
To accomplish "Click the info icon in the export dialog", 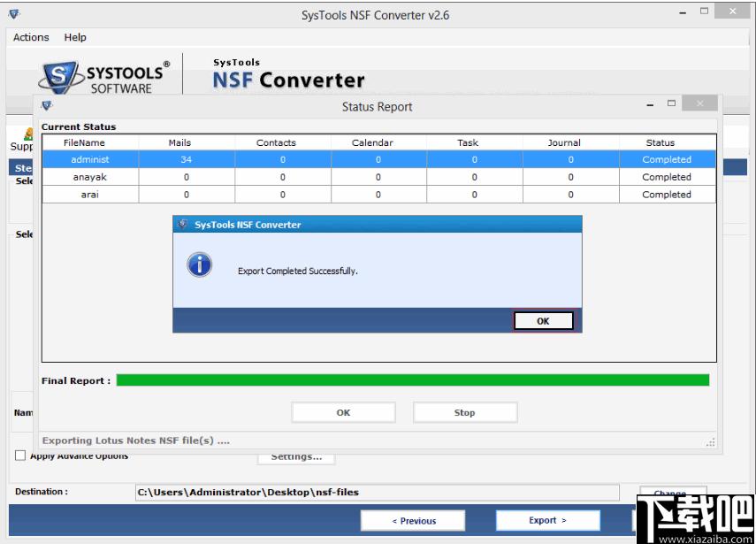I will (x=200, y=264).
